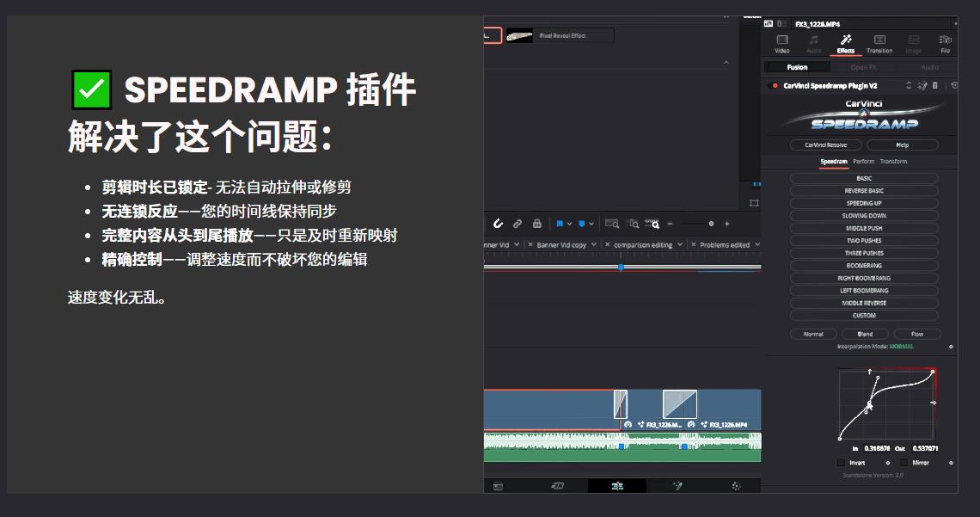Open the File inspector tab icon

click(946, 43)
